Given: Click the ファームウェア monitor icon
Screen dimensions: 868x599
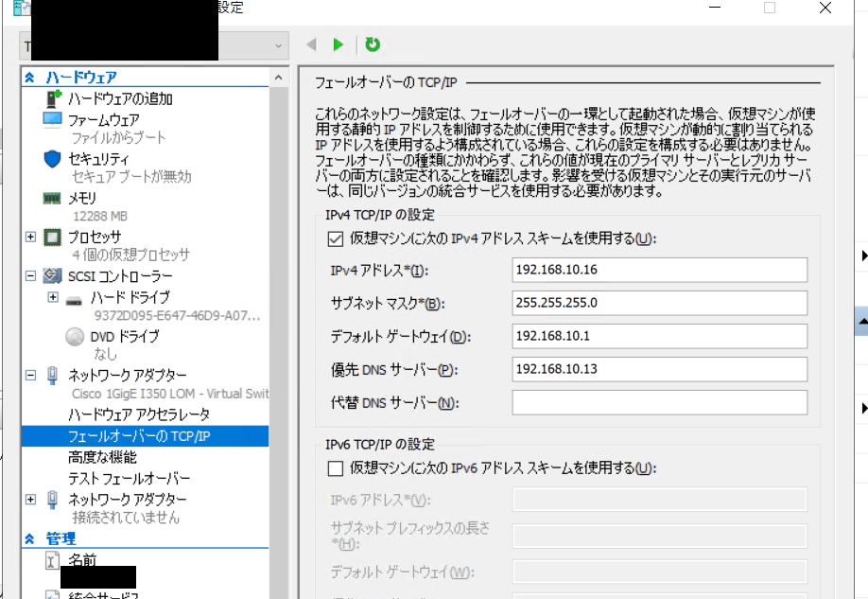Looking at the screenshot, I should point(53,119).
